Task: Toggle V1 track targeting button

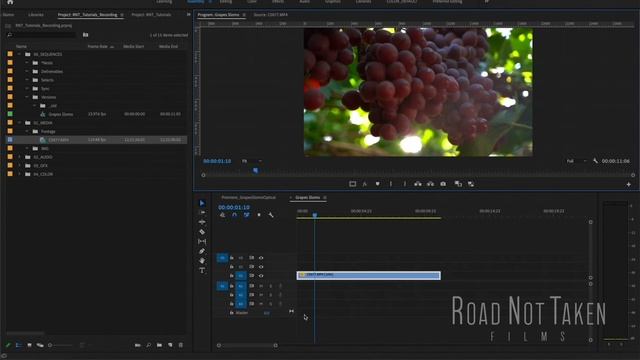Action: click(241, 276)
